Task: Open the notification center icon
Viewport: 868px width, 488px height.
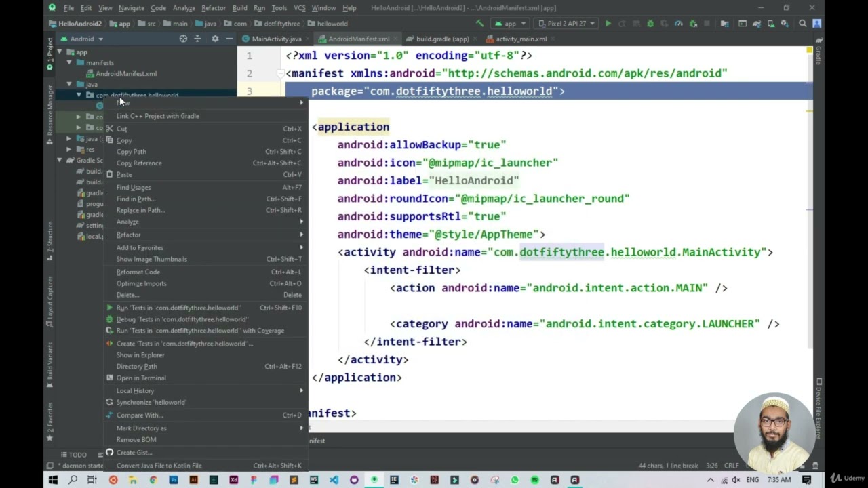Action: point(806,480)
